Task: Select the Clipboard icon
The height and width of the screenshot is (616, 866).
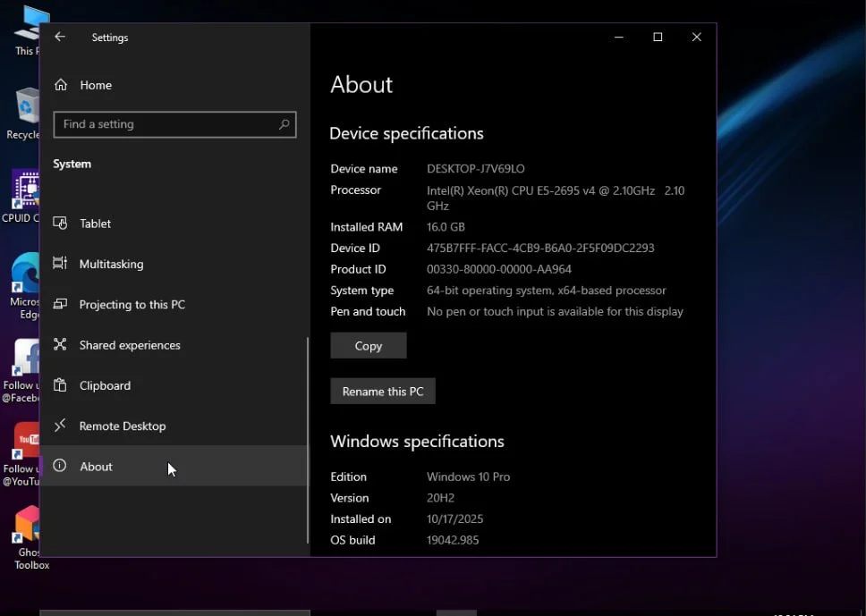Action: click(x=60, y=385)
